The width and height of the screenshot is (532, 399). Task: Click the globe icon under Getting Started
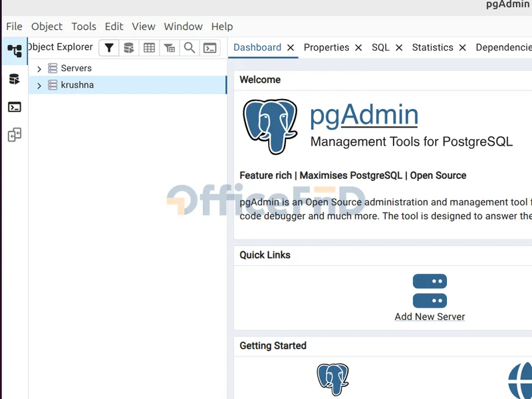520,380
